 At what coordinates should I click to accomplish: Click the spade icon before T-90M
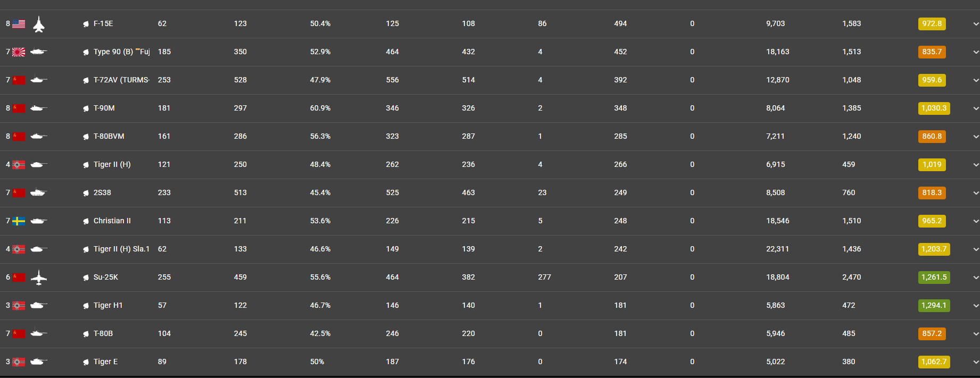(86, 108)
